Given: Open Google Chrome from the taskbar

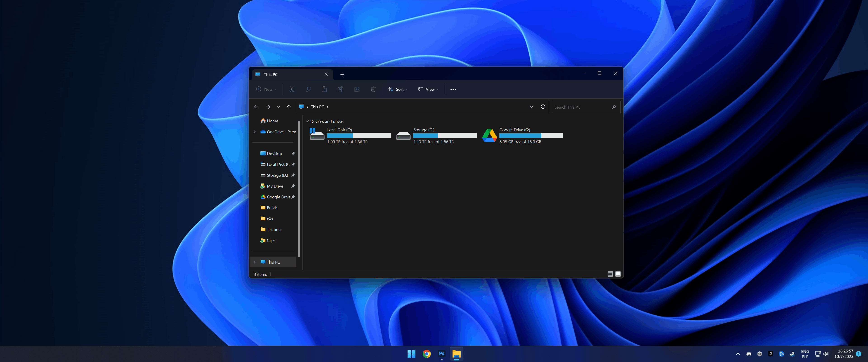Looking at the screenshot, I should click(427, 354).
